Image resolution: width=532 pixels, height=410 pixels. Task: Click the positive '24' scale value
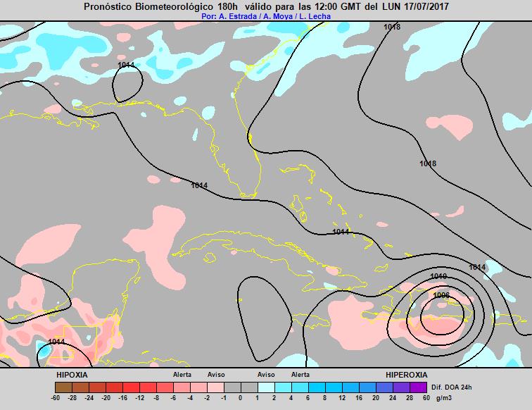click(x=393, y=398)
